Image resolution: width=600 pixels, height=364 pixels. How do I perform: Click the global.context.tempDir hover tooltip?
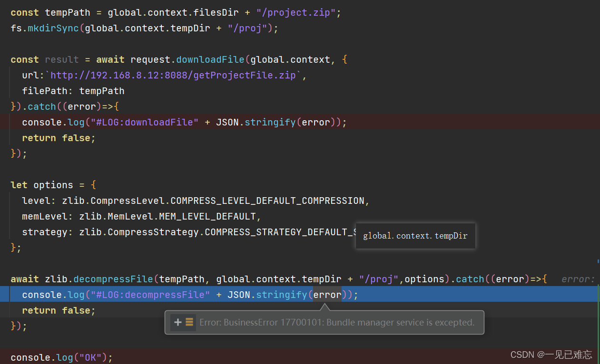tap(415, 236)
